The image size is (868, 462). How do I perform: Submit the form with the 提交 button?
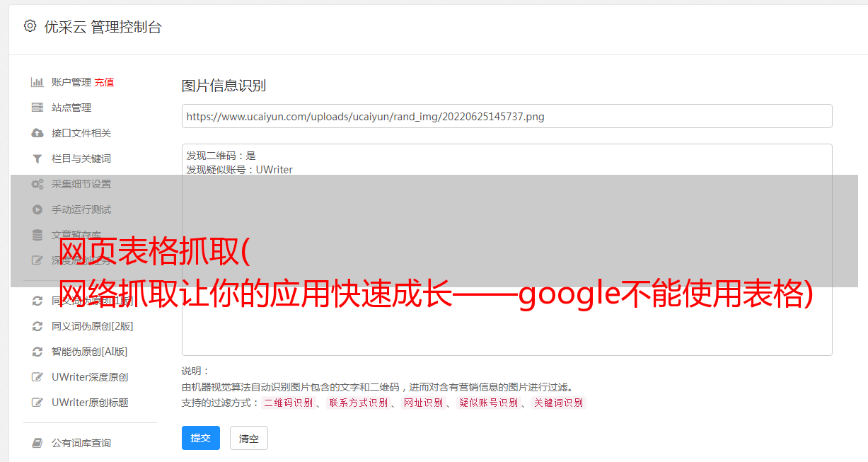[x=201, y=438]
